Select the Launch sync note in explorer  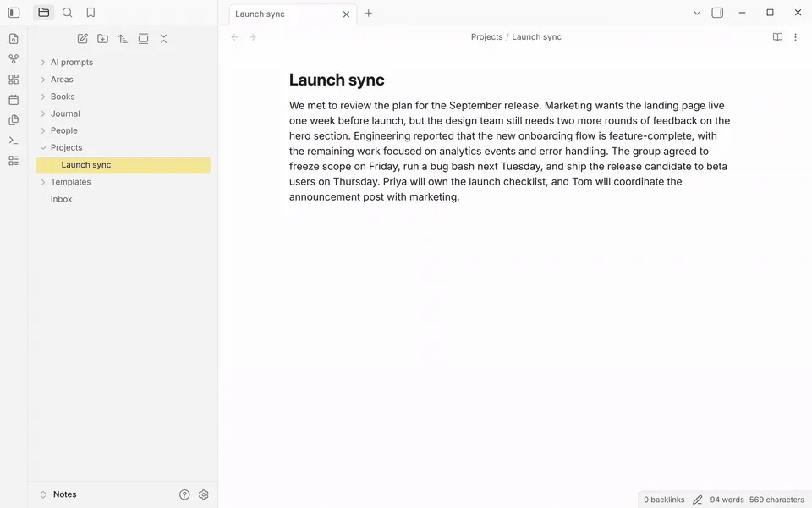[123, 165]
